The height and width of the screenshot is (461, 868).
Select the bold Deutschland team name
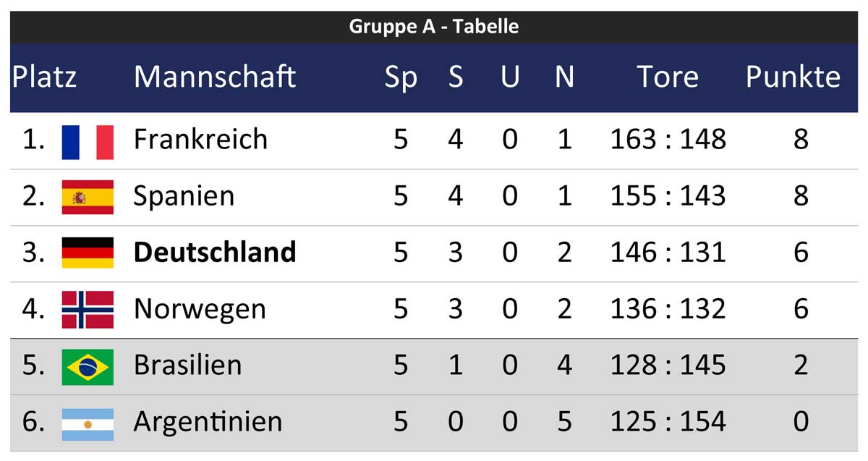click(x=215, y=252)
